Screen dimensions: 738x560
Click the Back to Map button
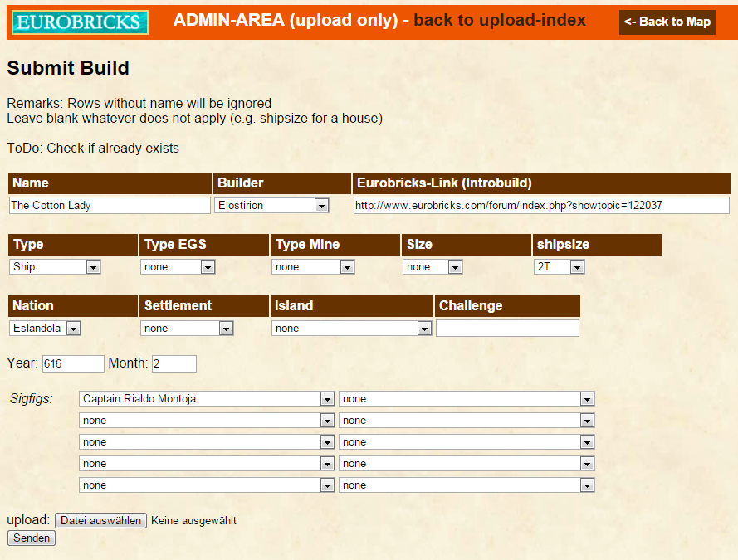pos(667,22)
